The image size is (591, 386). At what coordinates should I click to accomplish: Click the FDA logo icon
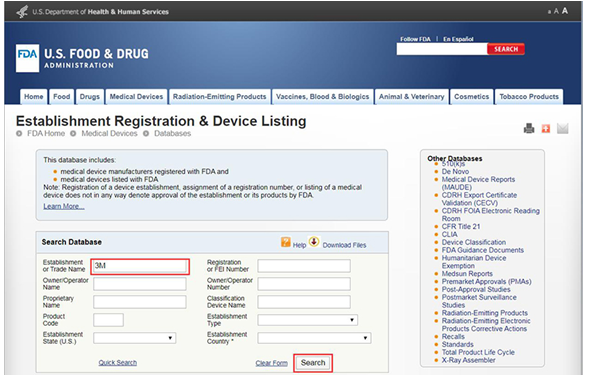(x=28, y=58)
